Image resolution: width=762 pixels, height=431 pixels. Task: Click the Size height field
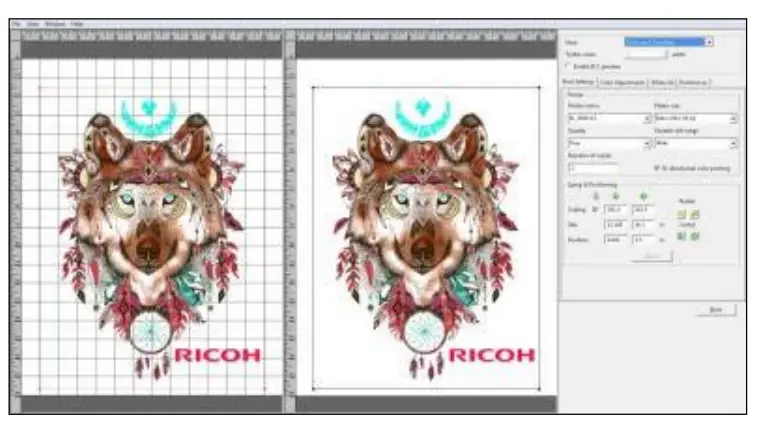coord(643,225)
